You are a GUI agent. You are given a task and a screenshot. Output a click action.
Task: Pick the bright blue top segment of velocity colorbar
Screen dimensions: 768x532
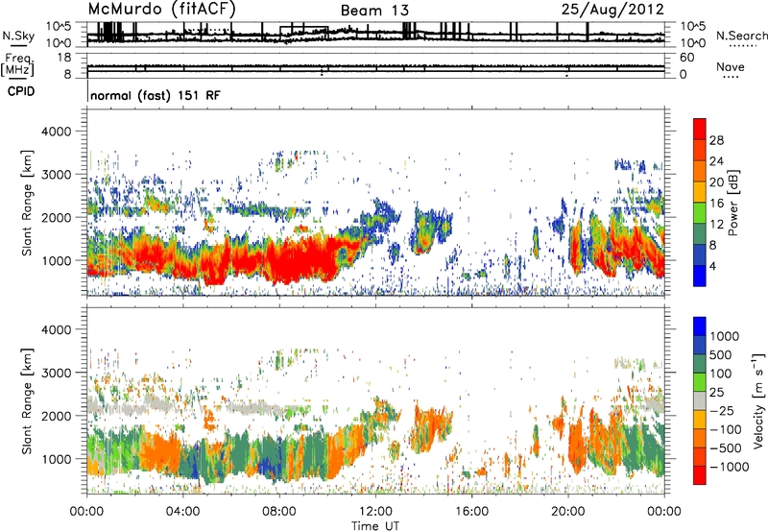click(x=700, y=326)
